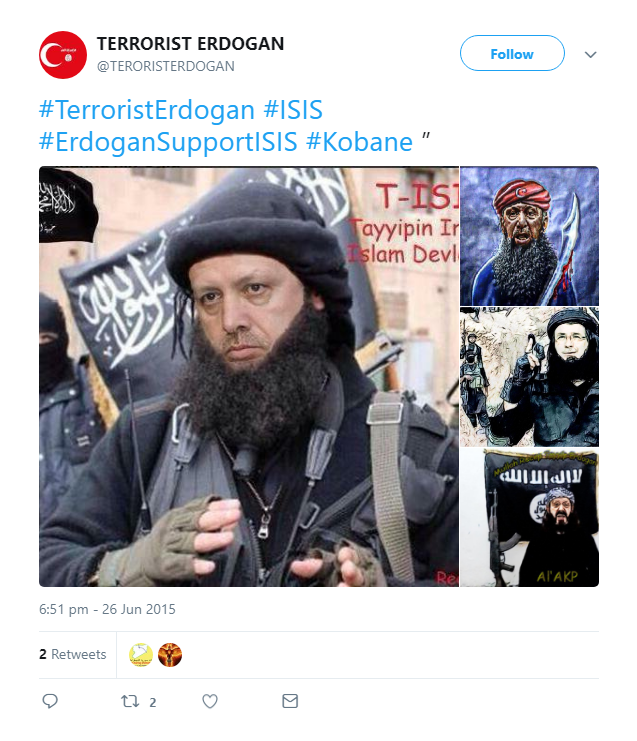Expand the tweet options chevron
Screen dimensions: 637x741
[590, 54]
